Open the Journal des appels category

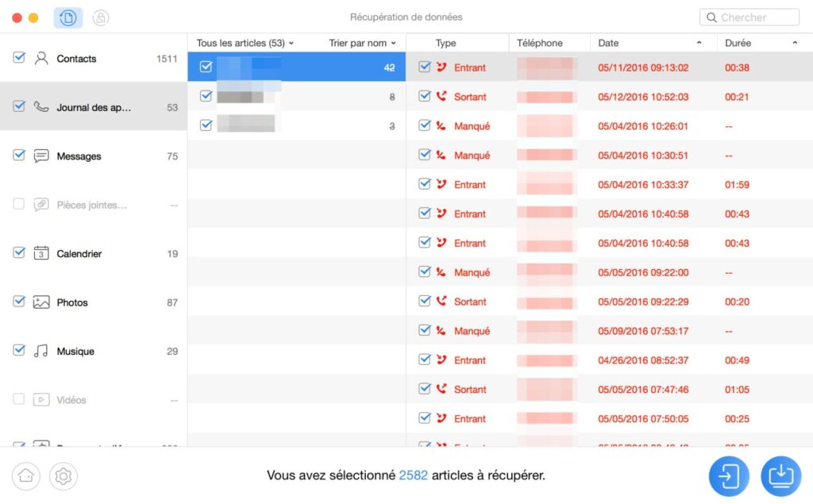point(94,107)
